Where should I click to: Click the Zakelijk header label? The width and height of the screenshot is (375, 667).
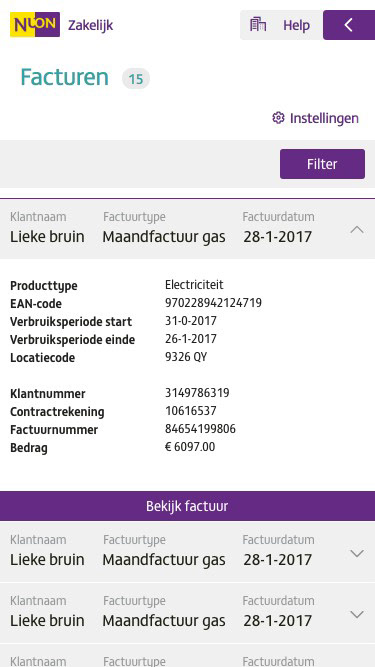tap(91, 26)
